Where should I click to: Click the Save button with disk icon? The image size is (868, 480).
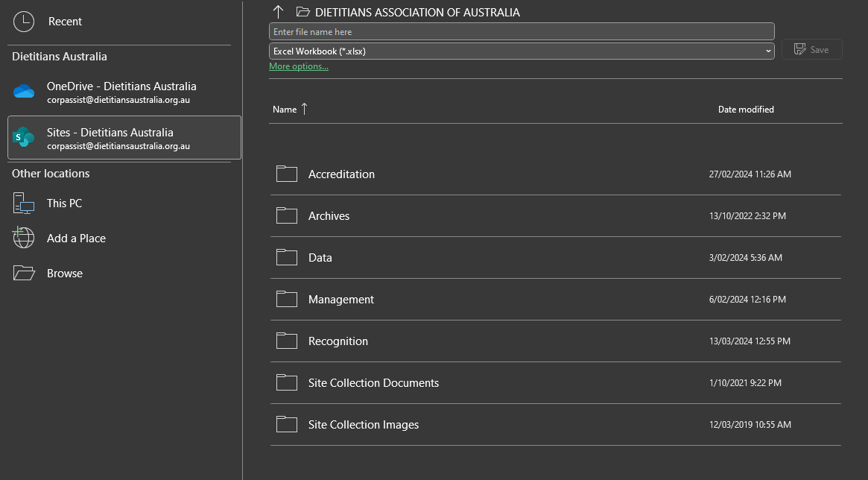pos(811,48)
